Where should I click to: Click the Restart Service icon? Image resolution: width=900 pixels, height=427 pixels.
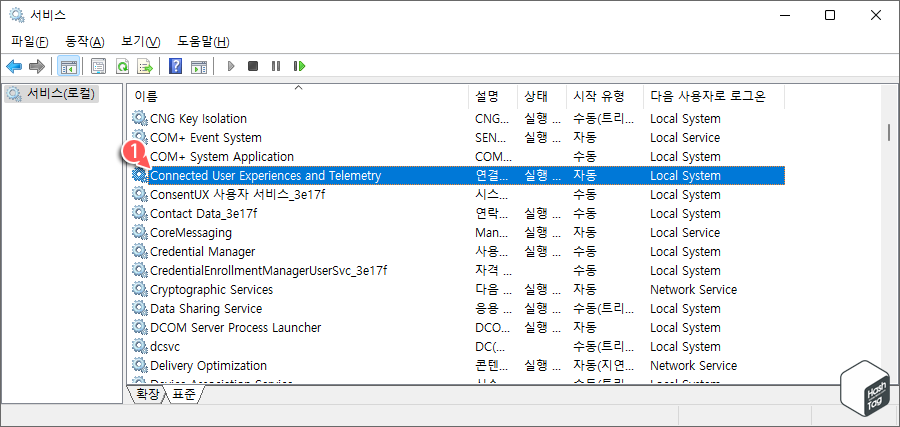pos(299,67)
